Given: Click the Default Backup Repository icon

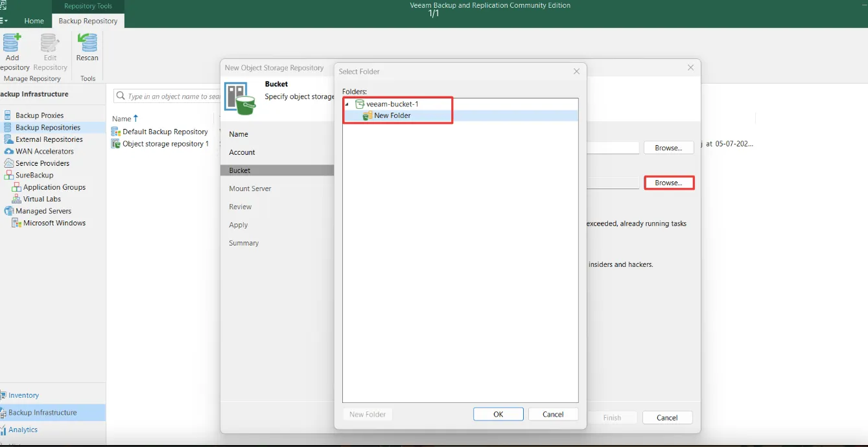Looking at the screenshot, I should click(116, 132).
